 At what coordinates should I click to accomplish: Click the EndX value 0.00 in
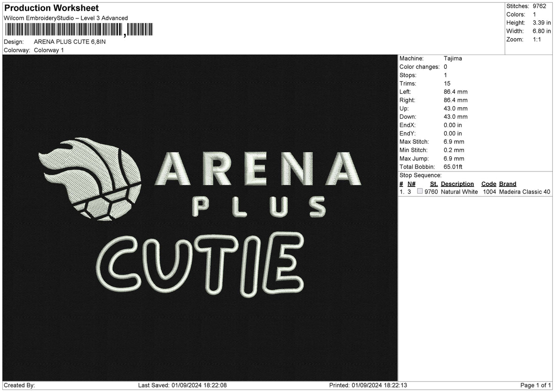click(x=453, y=125)
